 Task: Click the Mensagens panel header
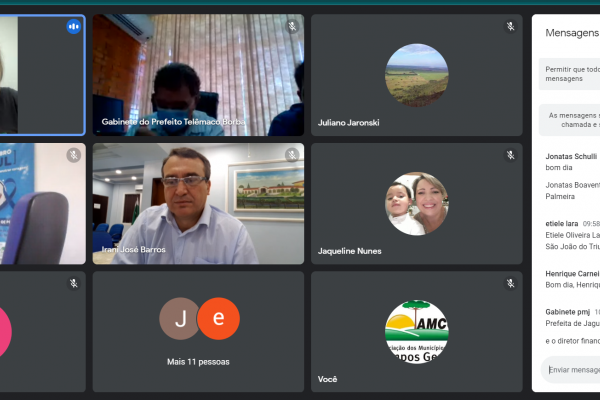point(571,33)
